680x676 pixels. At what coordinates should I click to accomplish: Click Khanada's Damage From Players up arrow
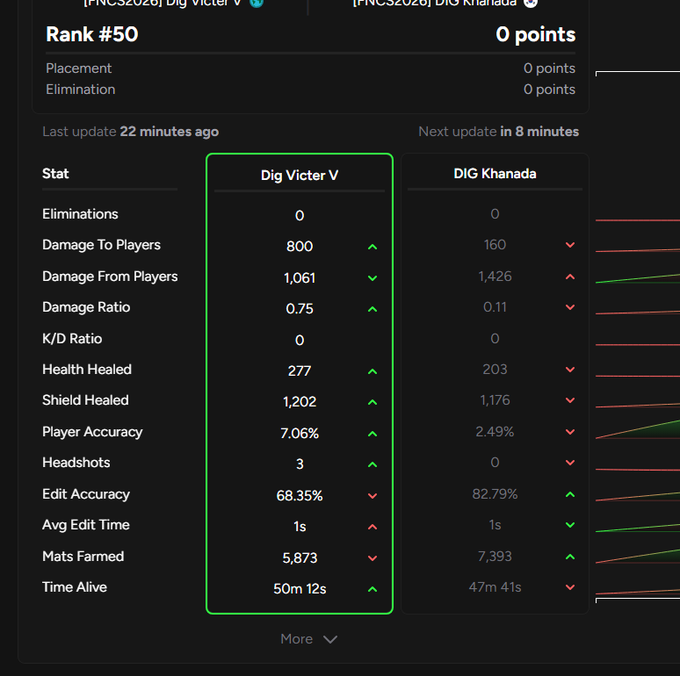coord(570,277)
